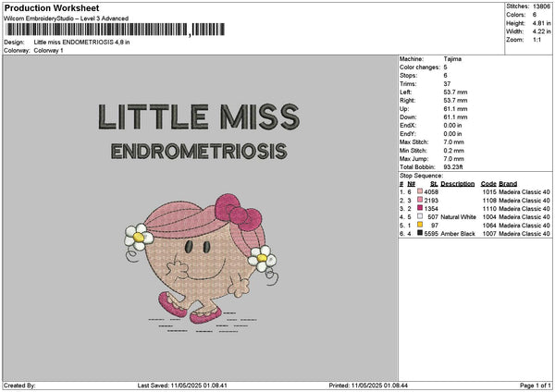Click the 'Max Stitch:' label
The image size is (555, 392).
click(413, 142)
